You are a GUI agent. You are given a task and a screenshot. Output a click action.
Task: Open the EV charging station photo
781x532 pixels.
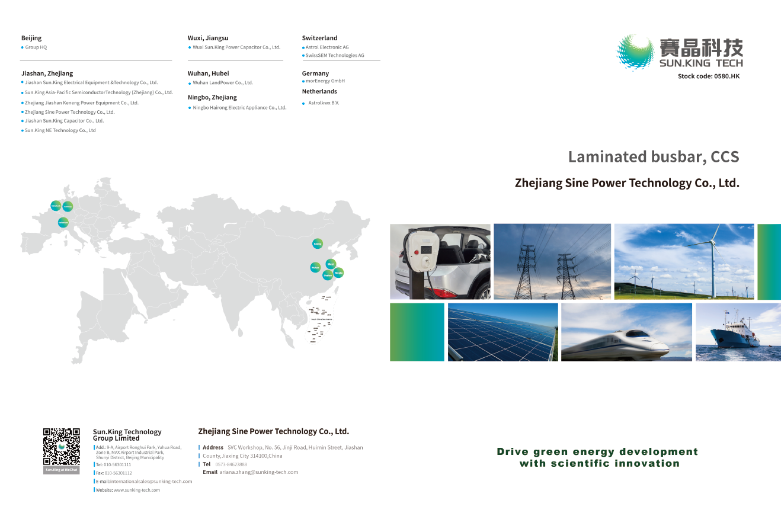(x=440, y=261)
